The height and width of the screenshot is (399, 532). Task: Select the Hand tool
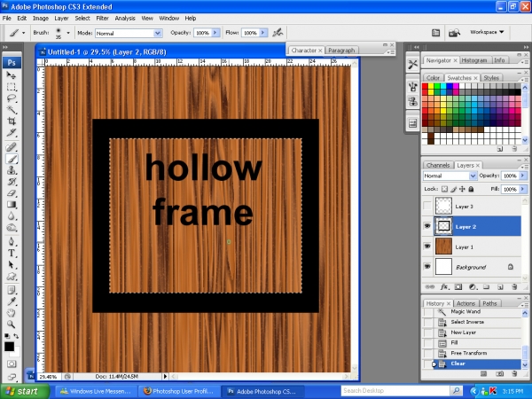(x=12, y=313)
